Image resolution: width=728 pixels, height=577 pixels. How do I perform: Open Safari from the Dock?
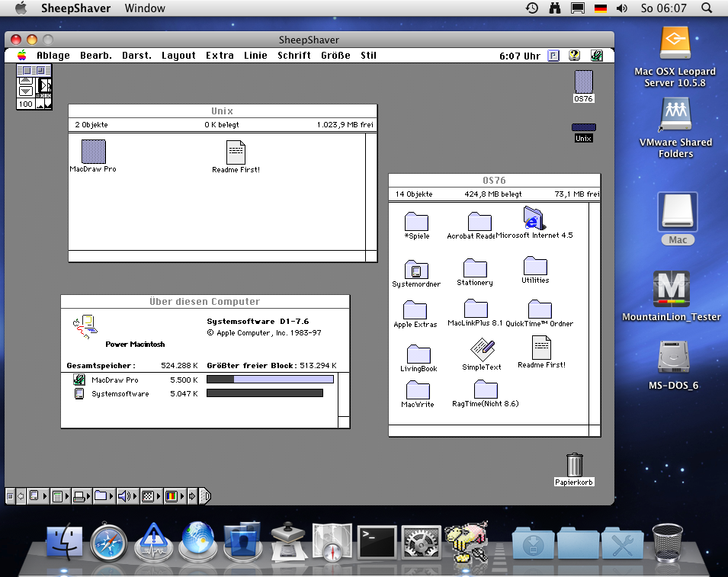[x=109, y=543]
